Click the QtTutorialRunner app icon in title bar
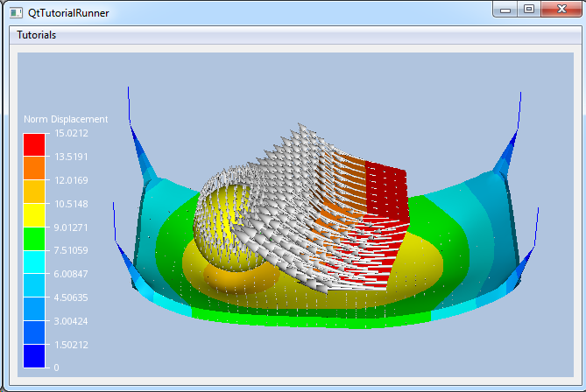586x392 pixels. pos(15,13)
